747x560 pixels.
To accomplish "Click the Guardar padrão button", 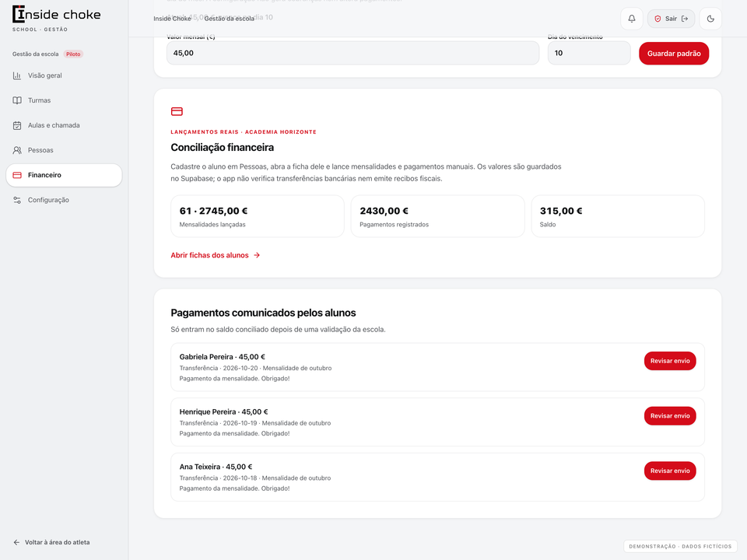I will (x=674, y=54).
